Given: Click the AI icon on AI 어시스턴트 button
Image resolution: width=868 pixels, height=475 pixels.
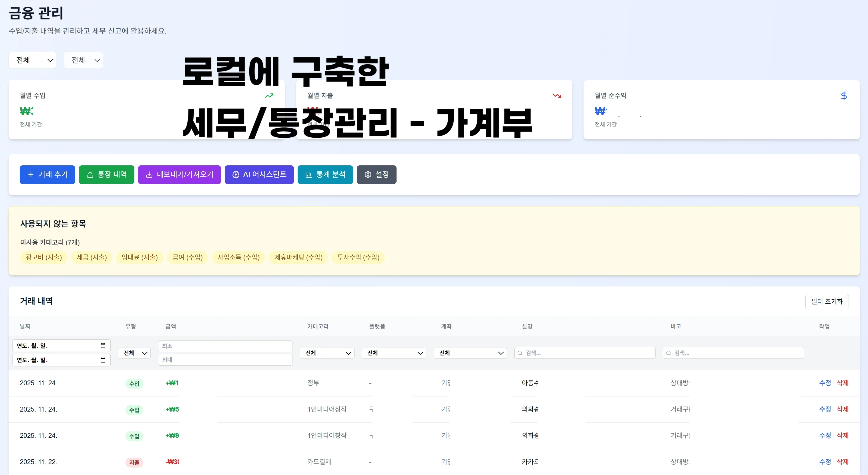Looking at the screenshot, I should tap(236, 175).
